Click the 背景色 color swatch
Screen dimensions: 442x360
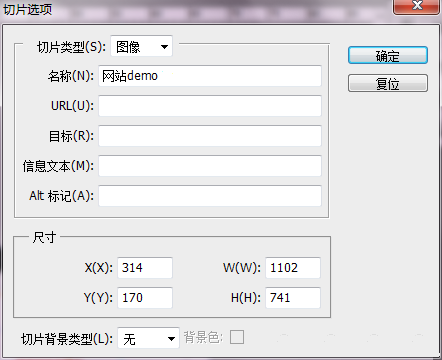point(237,337)
